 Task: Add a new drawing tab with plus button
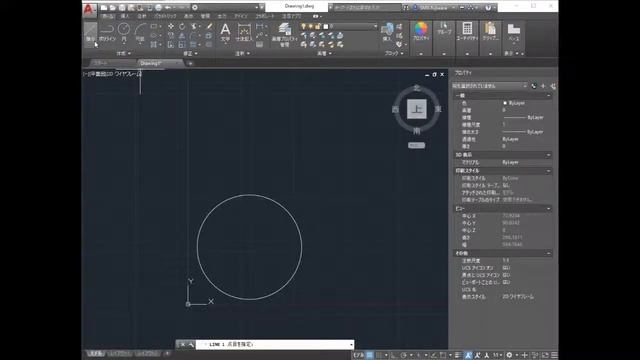pos(190,63)
